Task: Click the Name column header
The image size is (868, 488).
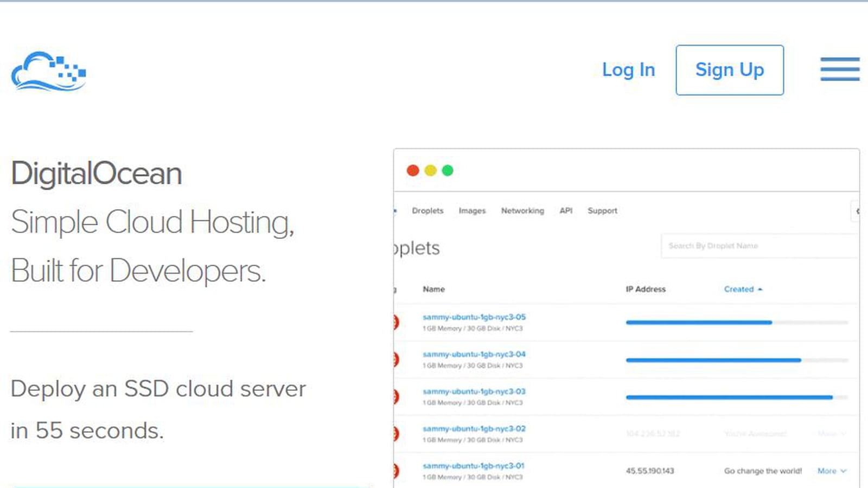Action: (433, 289)
